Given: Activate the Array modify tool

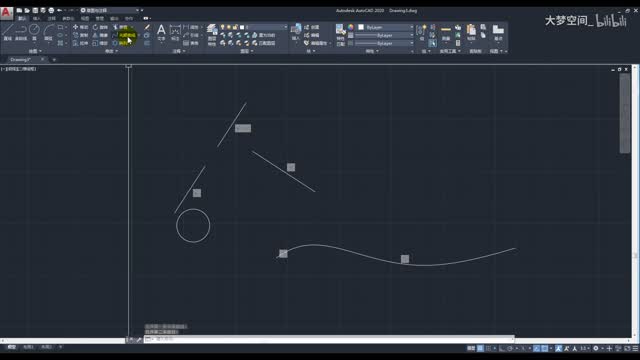Looking at the screenshot, I should click(x=120, y=43).
